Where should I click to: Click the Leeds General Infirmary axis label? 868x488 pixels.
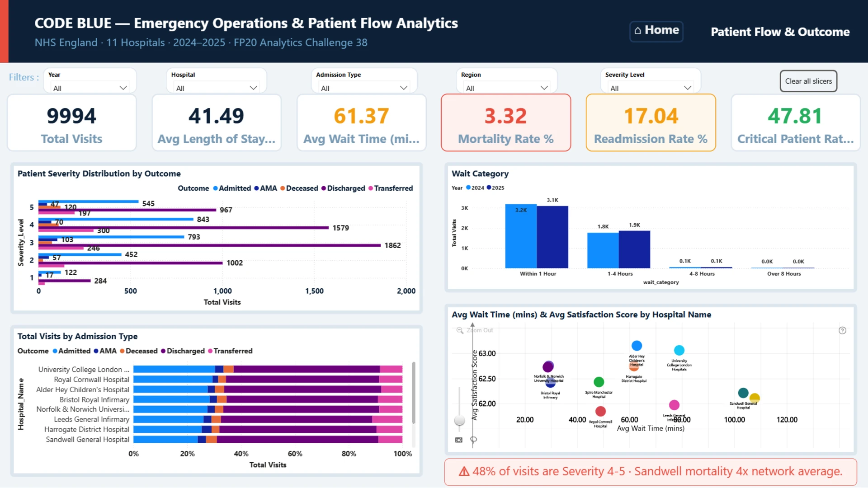tap(92, 419)
